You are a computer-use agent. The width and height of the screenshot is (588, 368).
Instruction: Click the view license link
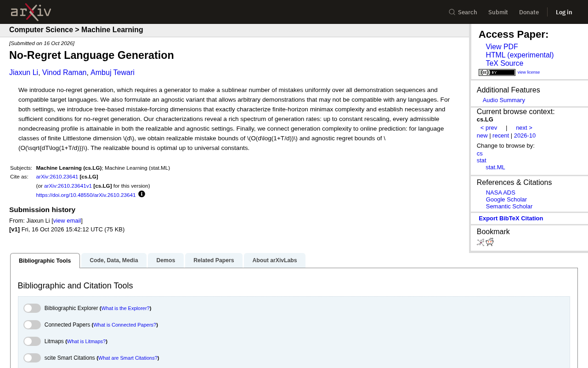(529, 72)
